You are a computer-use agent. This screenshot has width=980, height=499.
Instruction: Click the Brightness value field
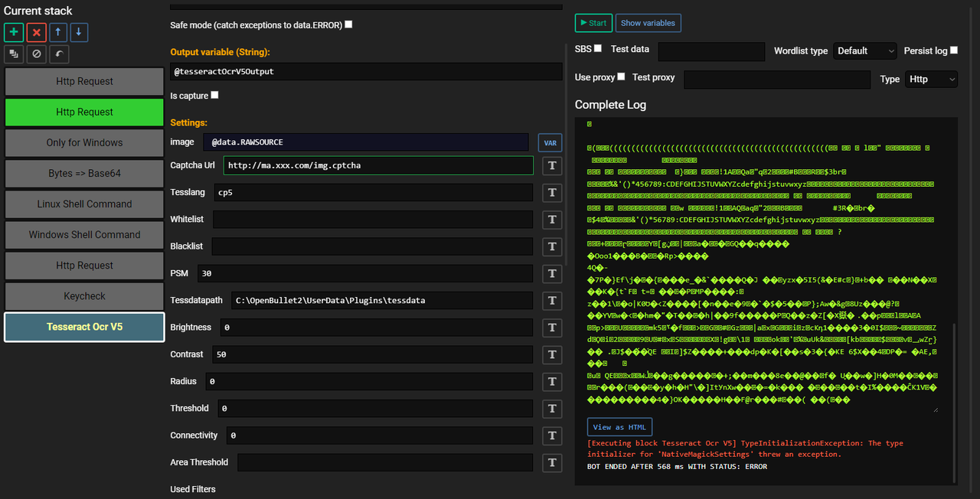coord(376,328)
